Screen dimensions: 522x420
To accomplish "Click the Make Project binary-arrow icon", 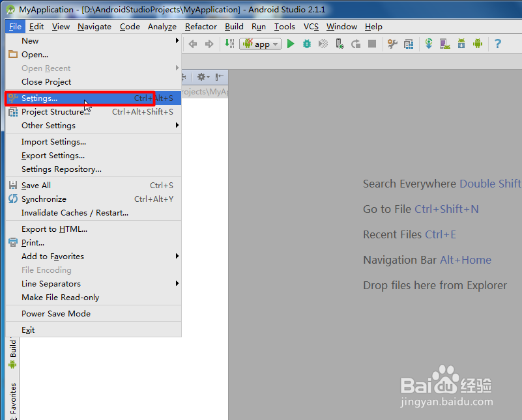I will click(229, 44).
